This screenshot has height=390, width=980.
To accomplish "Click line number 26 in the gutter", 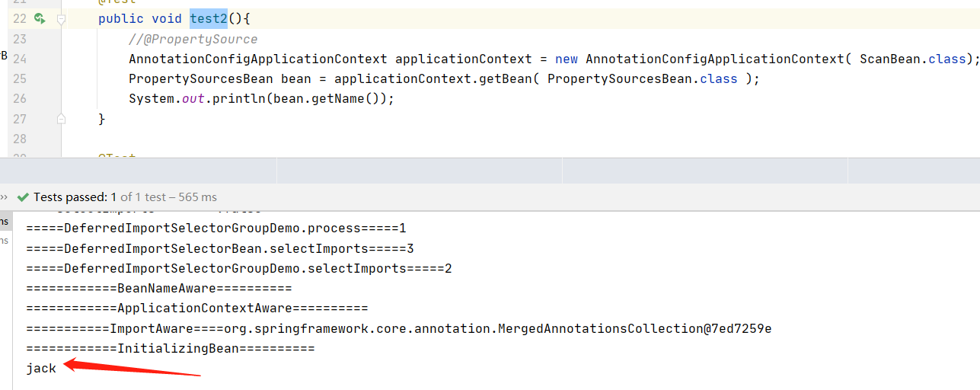I will (20, 98).
